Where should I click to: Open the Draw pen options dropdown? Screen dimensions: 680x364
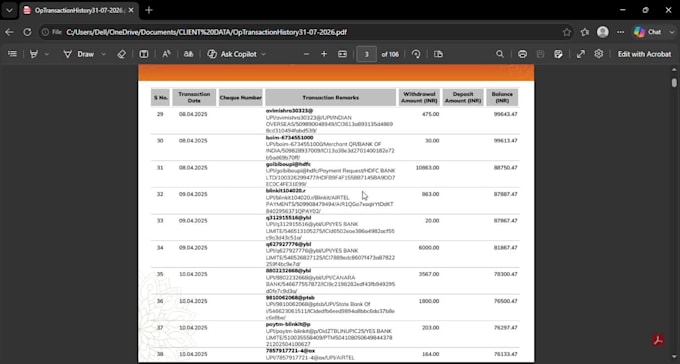tap(103, 54)
